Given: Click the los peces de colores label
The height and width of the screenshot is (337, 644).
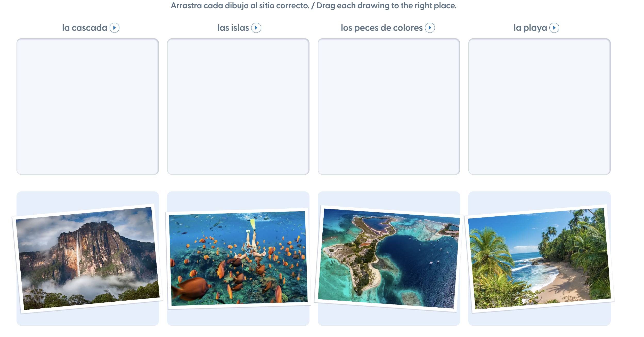Looking at the screenshot, I should (382, 28).
